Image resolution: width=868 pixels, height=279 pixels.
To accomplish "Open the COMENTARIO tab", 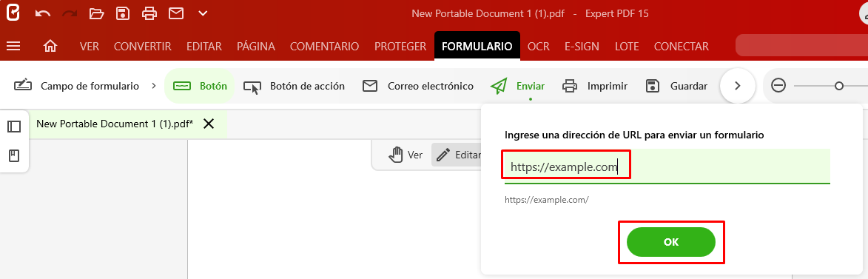I will click(x=324, y=47).
